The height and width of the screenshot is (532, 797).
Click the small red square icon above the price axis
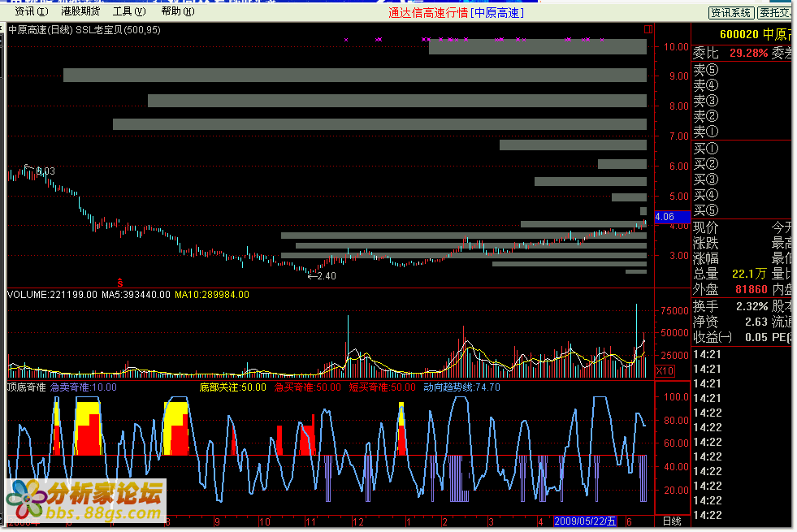click(x=648, y=29)
